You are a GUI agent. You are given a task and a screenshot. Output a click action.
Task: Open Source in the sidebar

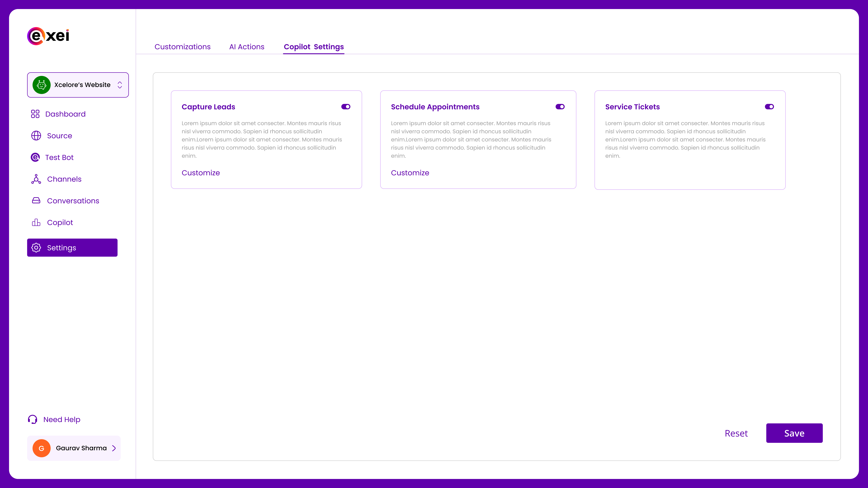pyautogui.click(x=60, y=136)
